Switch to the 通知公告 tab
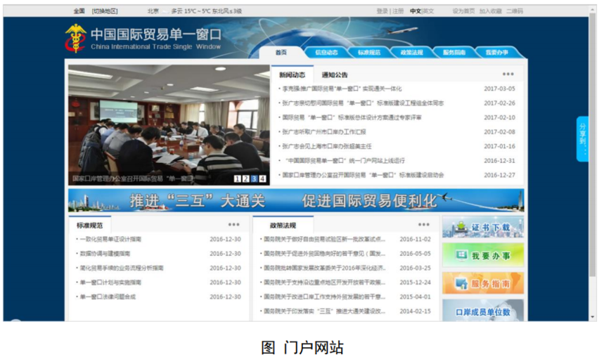The image size is (604, 364). click(335, 74)
